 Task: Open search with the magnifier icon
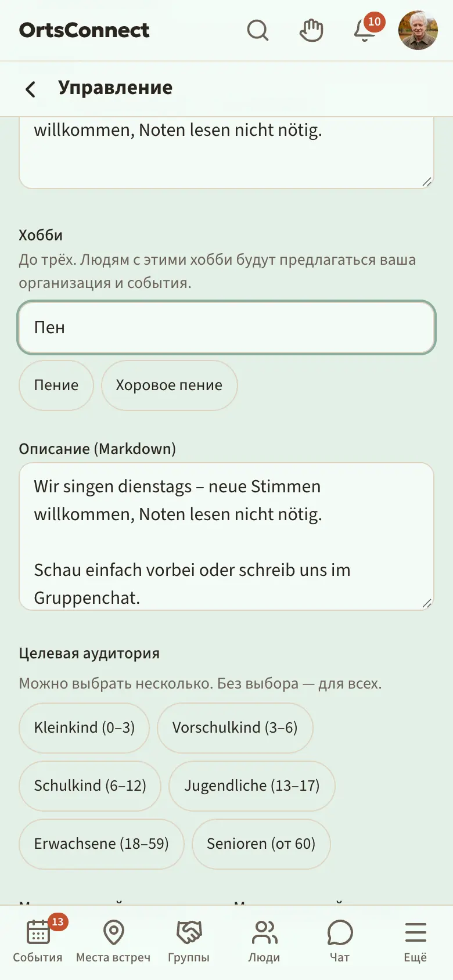[258, 30]
